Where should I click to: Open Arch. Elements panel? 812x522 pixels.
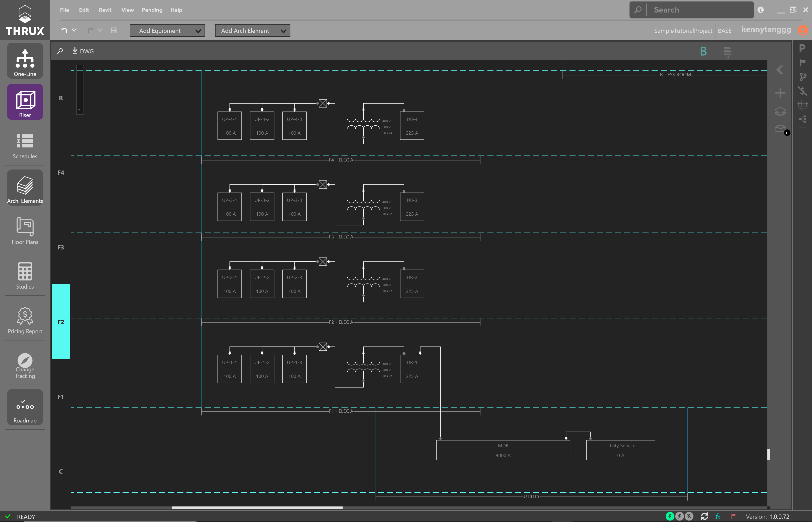click(25, 188)
